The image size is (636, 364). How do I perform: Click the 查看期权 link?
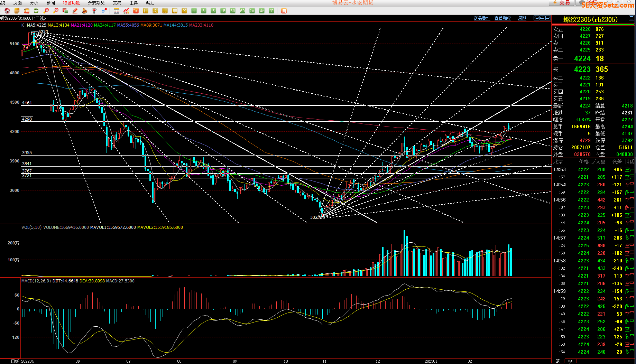click(503, 18)
